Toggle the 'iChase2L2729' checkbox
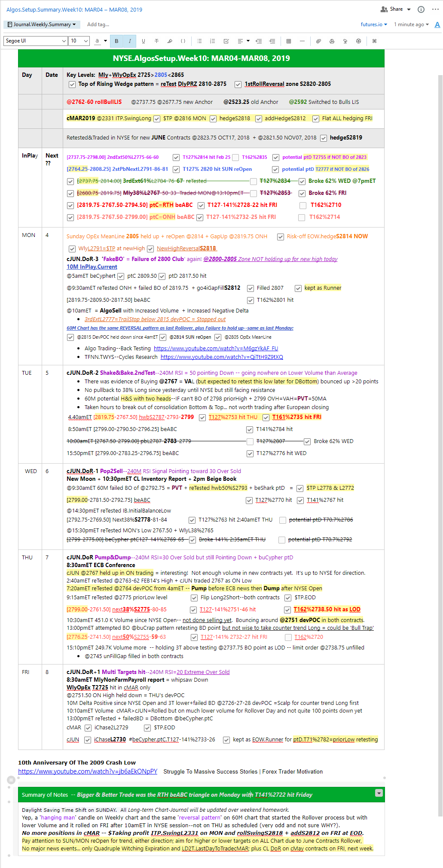This screenshot has height=868, width=443. (88, 728)
